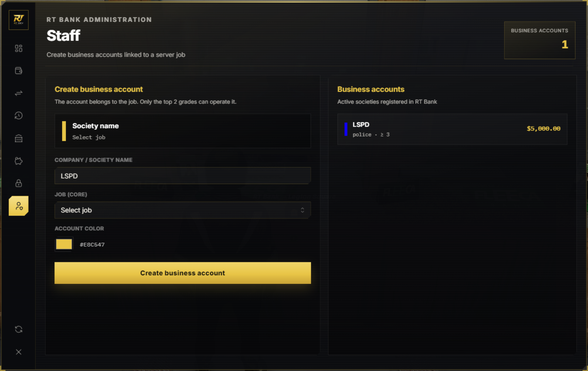Open the padlock security icon in sidebar

(19, 183)
